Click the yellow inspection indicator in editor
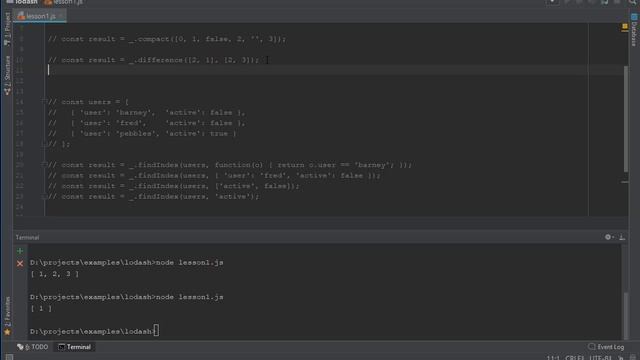This screenshot has height=360, width=640. tap(624, 27)
